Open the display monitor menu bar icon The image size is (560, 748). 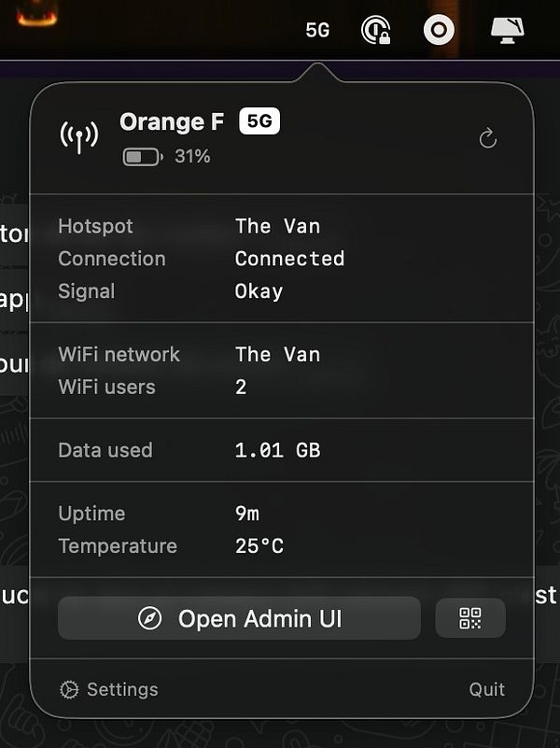[508, 30]
